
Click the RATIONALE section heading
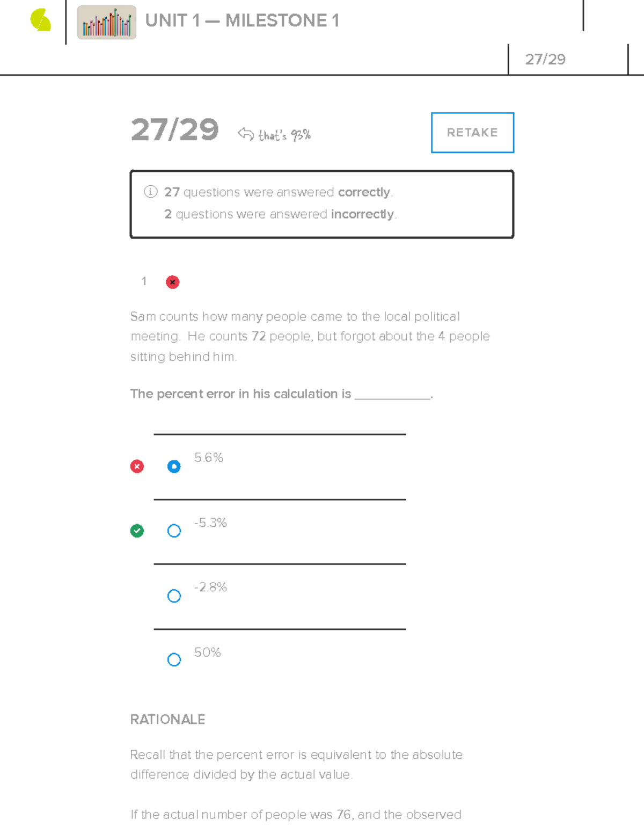pos(167,720)
